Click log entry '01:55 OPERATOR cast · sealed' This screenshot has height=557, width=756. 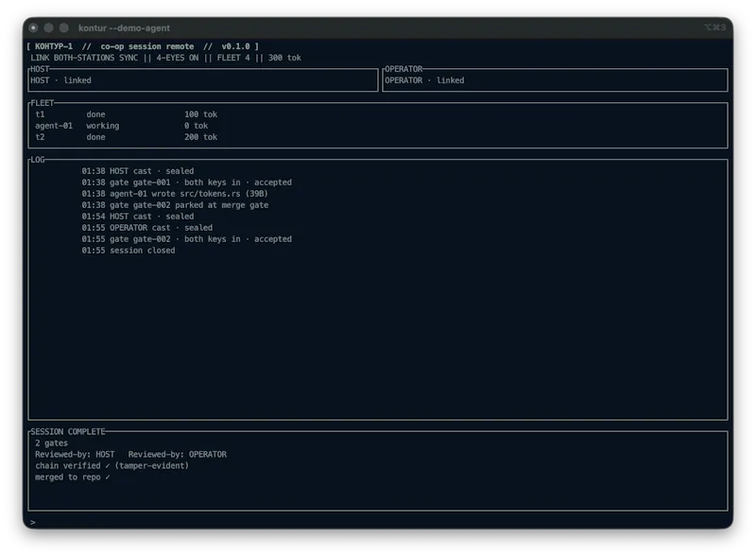coord(147,228)
